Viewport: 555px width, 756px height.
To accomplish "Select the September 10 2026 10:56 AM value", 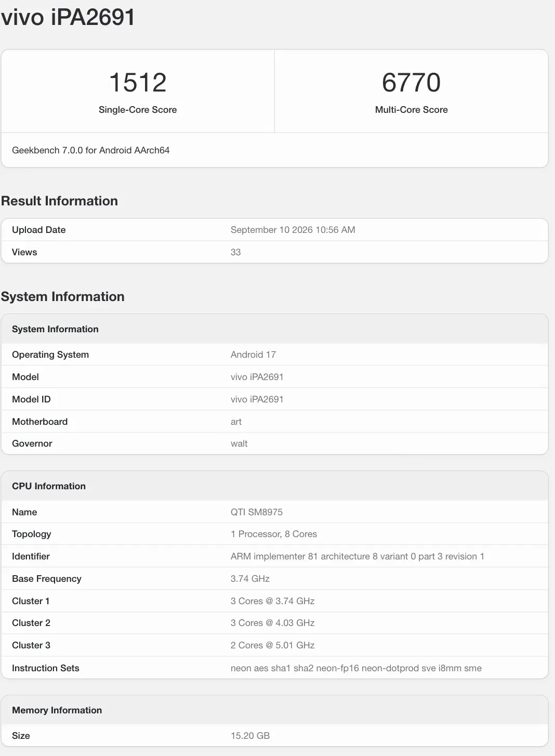I will tap(293, 230).
